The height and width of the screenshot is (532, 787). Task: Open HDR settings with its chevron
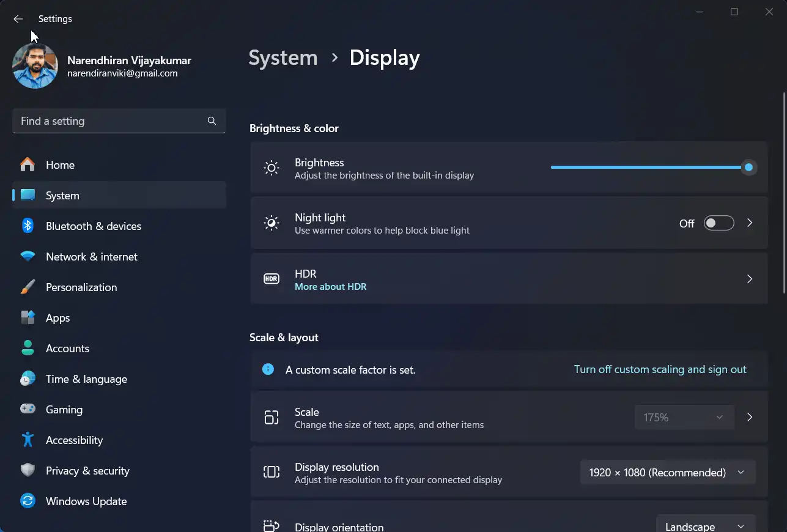pyautogui.click(x=750, y=279)
